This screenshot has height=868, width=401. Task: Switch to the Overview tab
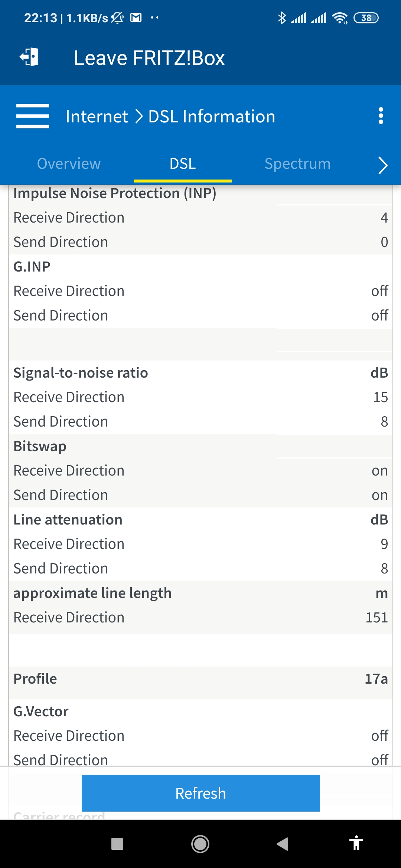point(69,164)
